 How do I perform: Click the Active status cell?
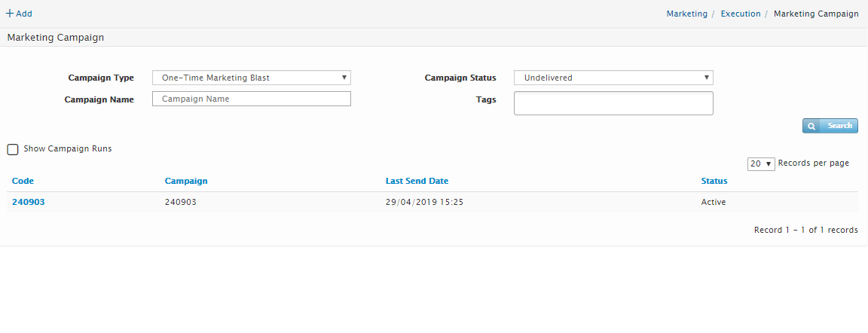point(713,202)
